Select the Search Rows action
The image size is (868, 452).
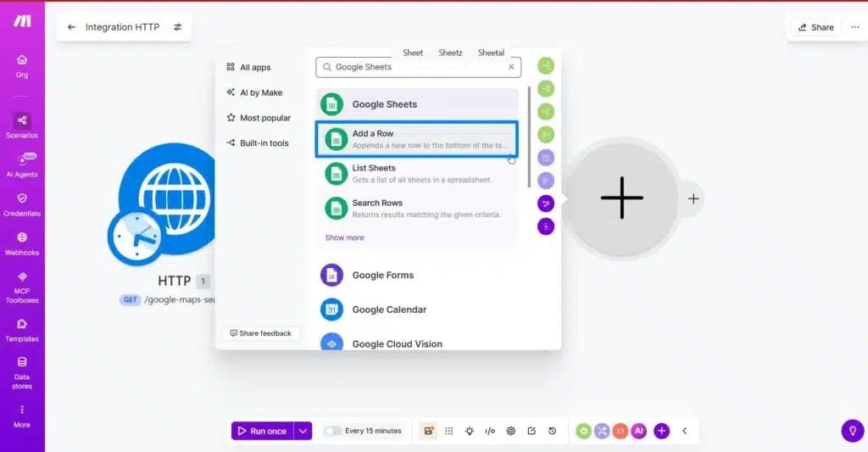click(x=417, y=209)
